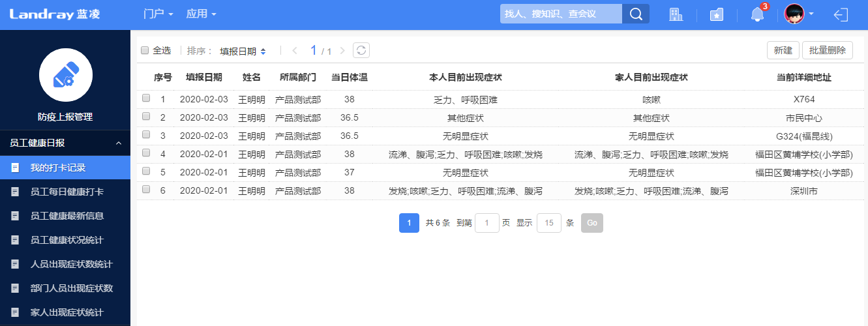This screenshot has height=326, width=868.
Task: Click the document icon beside 我的打卡记录
Action: [14, 168]
